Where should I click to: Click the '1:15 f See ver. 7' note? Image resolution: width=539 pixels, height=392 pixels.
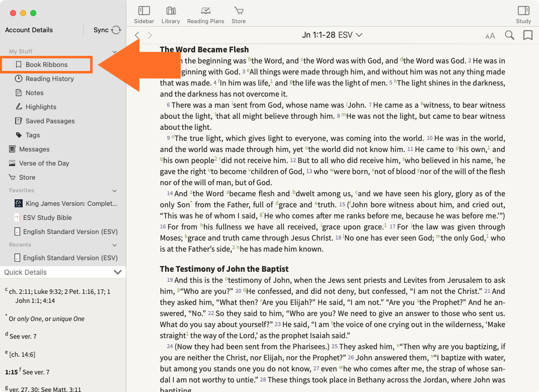(x=27, y=372)
